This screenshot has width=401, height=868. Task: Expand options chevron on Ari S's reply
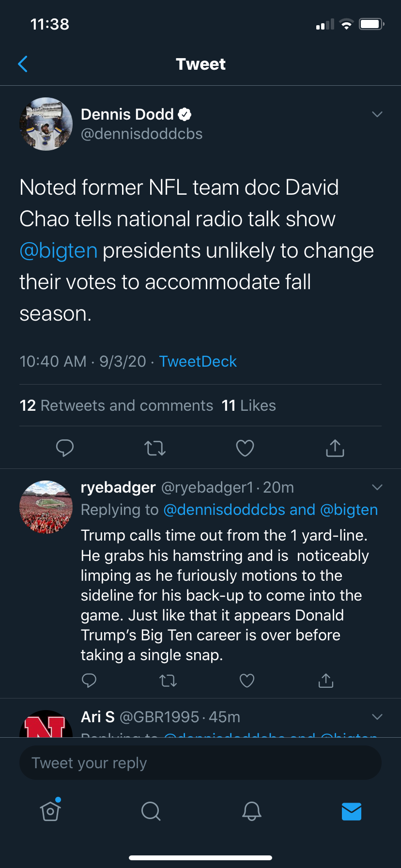click(x=377, y=717)
